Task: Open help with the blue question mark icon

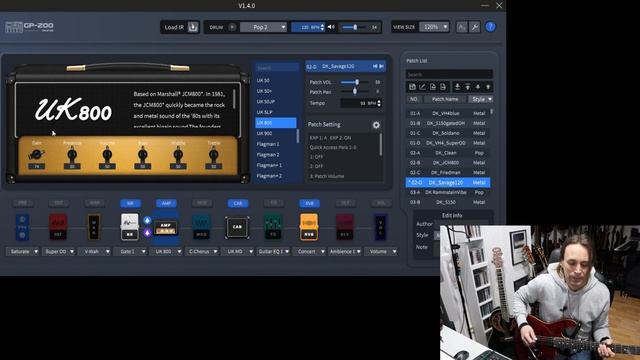Action: tap(490, 27)
